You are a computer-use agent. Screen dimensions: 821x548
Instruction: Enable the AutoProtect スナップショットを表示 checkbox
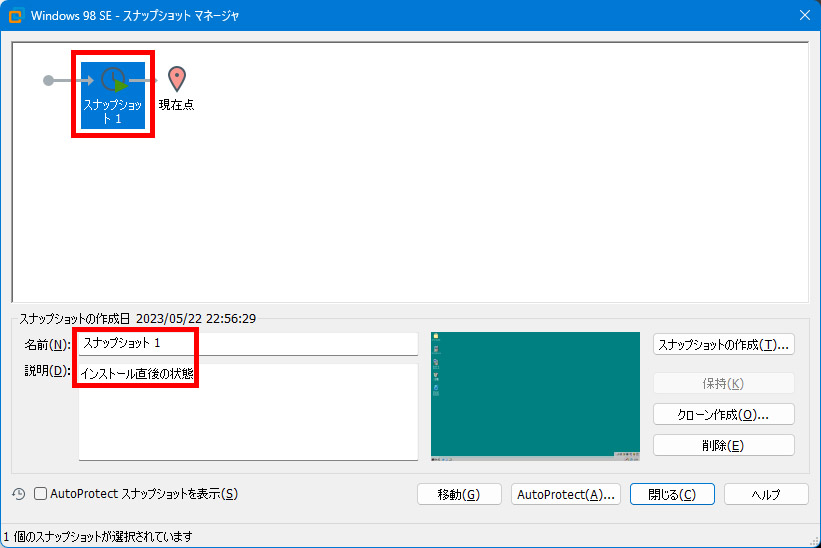[x=41, y=494]
